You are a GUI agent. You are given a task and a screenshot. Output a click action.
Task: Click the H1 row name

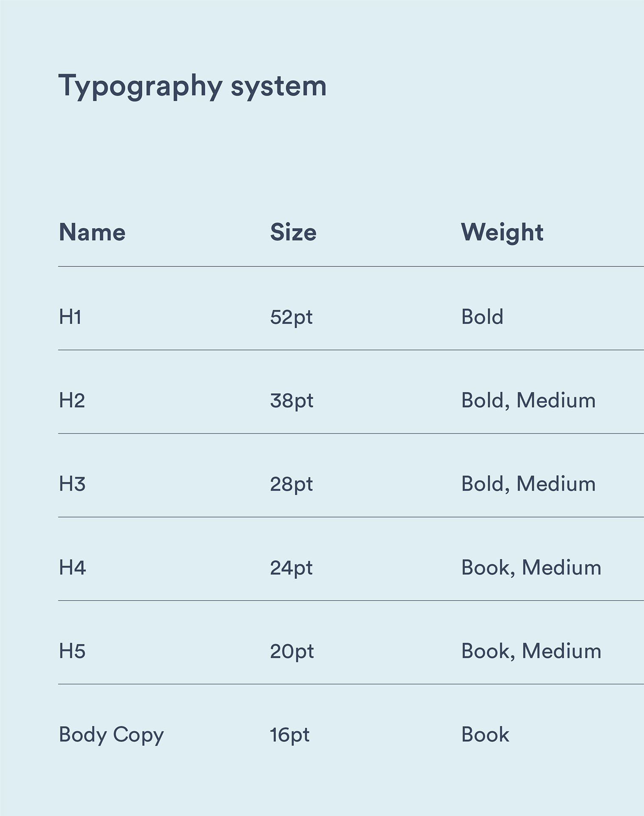click(70, 317)
